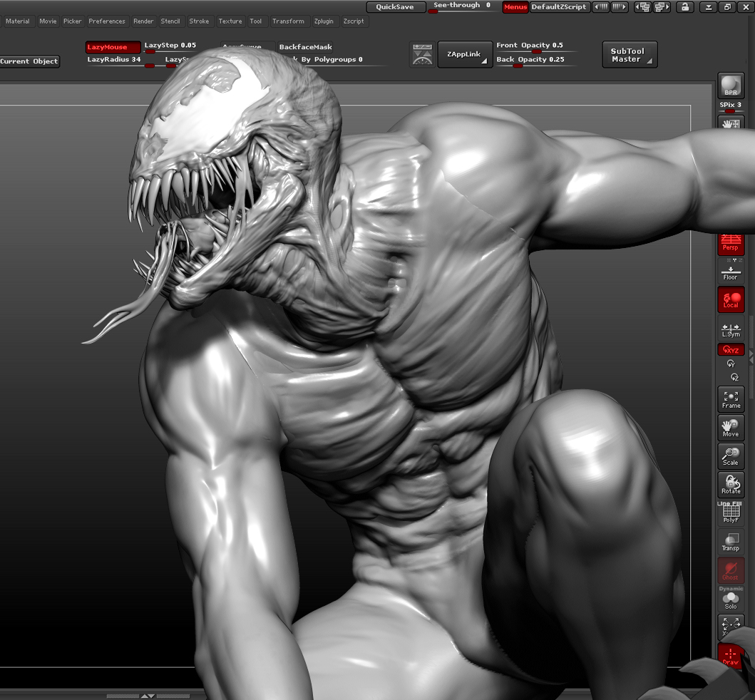The height and width of the screenshot is (700, 755).
Task: Click the Current Object button
Action: point(29,61)
